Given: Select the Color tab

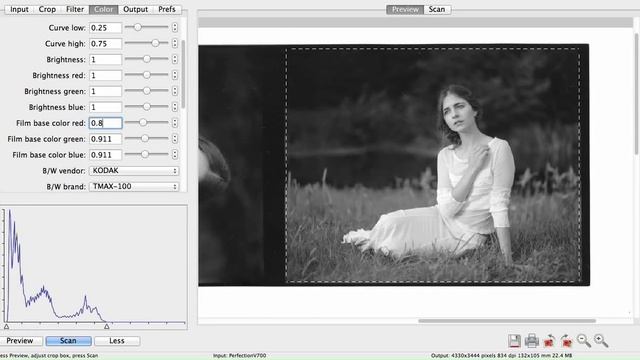Looking at the screenshot, I should coord(104,9).
